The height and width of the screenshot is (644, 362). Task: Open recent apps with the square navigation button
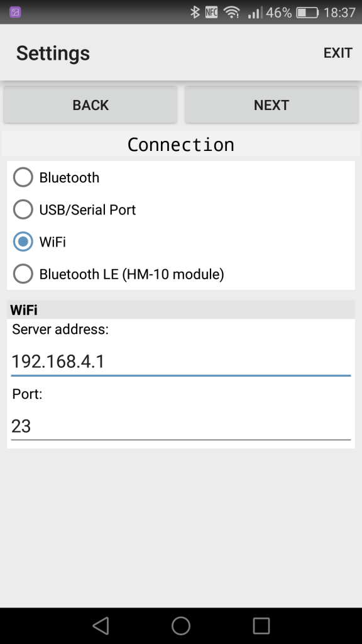(260, 625)
